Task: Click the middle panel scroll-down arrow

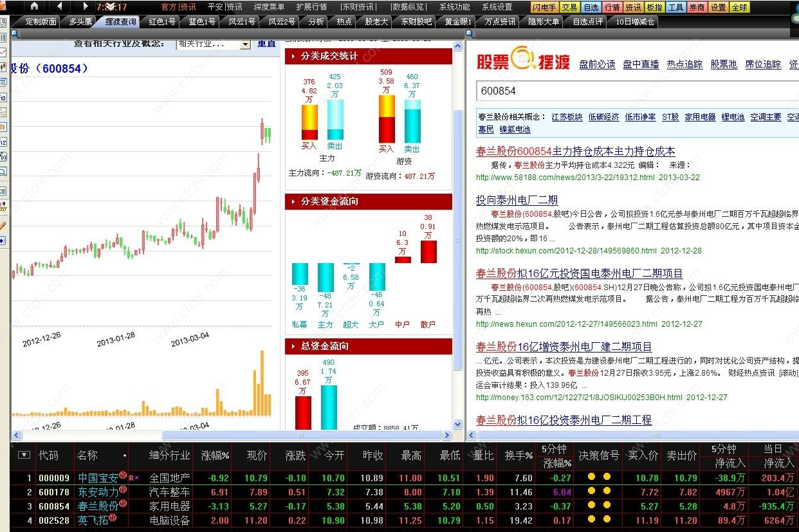Action: pyautogui.click(x=458, y=425)
